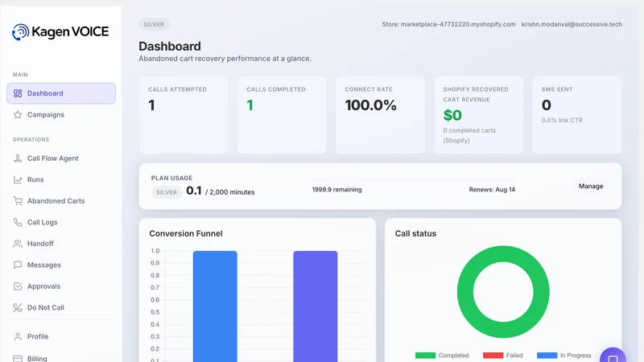Click the krishn.modanval@successive.tech account email
The width and height of the screenshot is (644, 362).
point(572,24)
